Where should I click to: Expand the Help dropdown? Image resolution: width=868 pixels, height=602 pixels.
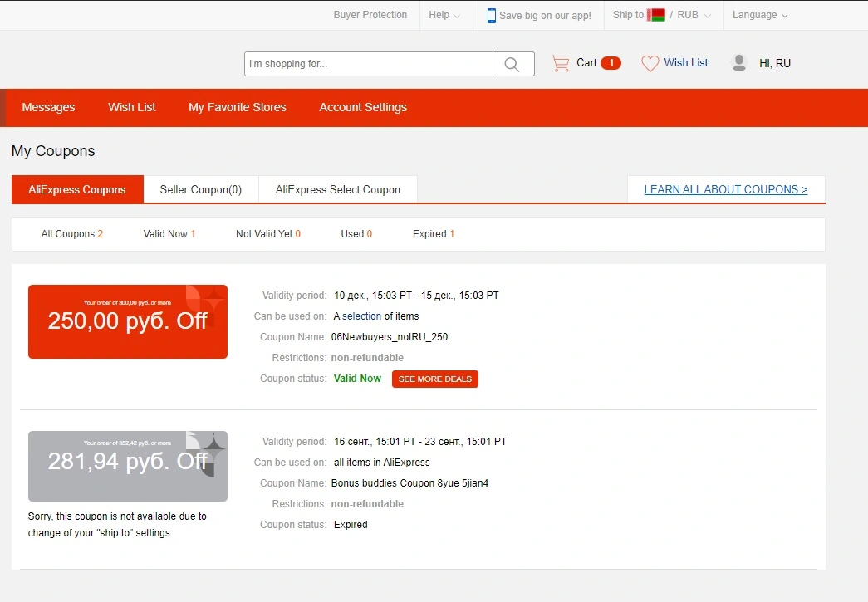[444, 15]
